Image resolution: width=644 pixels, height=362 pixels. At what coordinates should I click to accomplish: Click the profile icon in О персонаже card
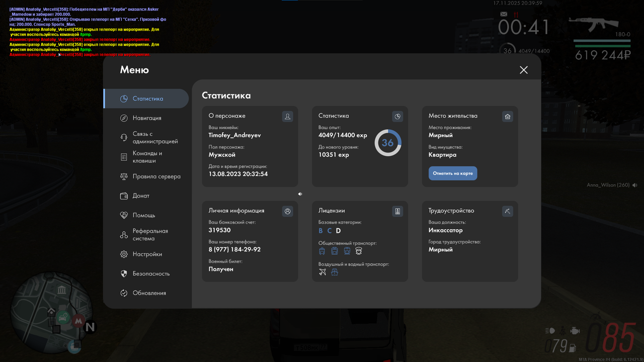click(287, 116)
